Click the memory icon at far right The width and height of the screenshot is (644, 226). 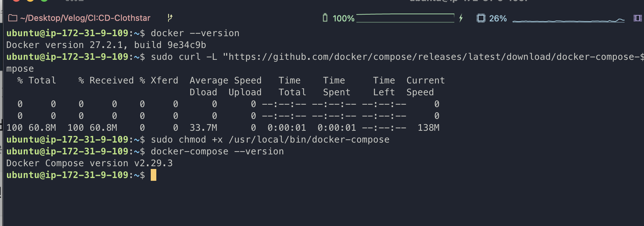click(x=638, y=18)
